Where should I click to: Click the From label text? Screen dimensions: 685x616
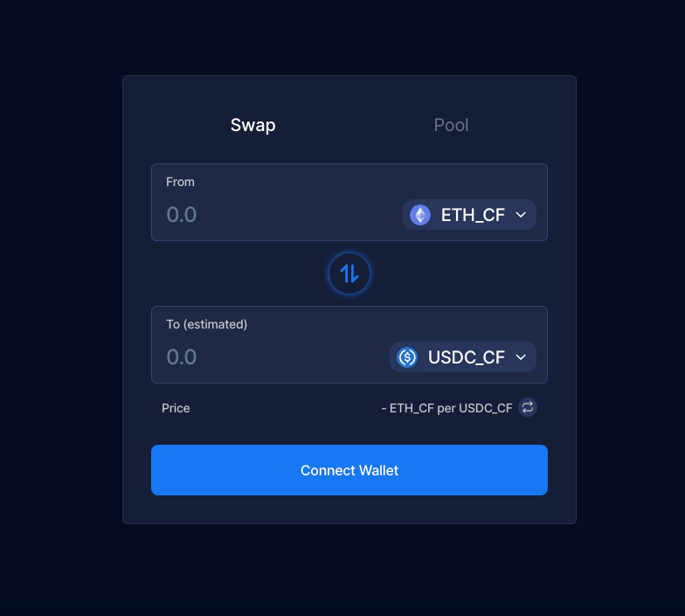[x=180, y=182]
